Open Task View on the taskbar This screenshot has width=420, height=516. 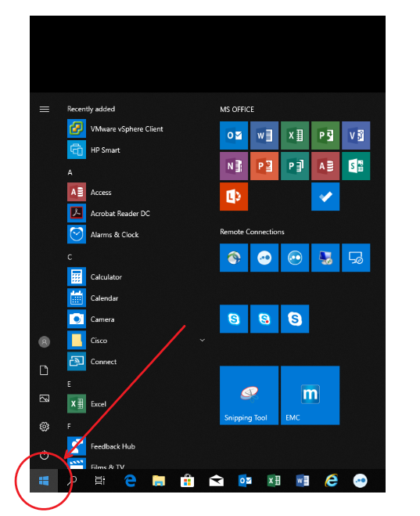100,481
